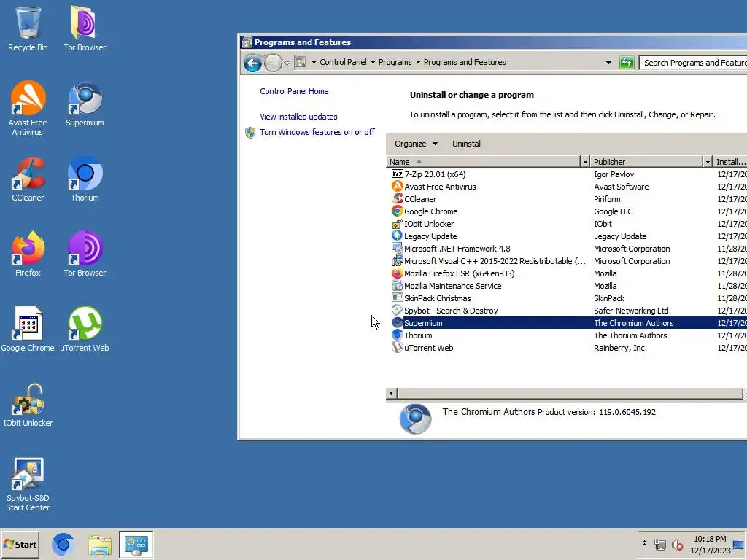
Task: Click the Spybot Search & Destroy list icon
Action: coord(397,310)
